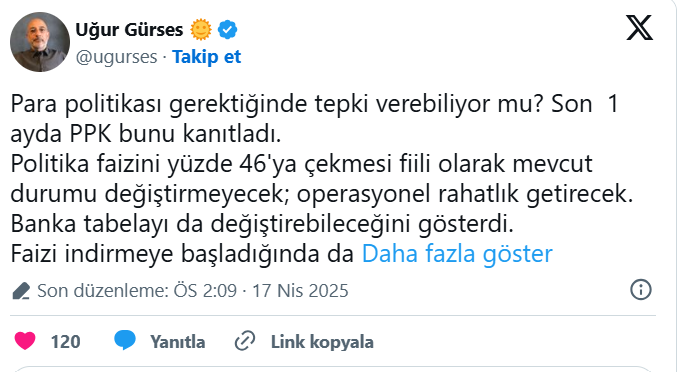677x372 pixels.
Task: Click the red heart like icon
Action: [25, 341]
